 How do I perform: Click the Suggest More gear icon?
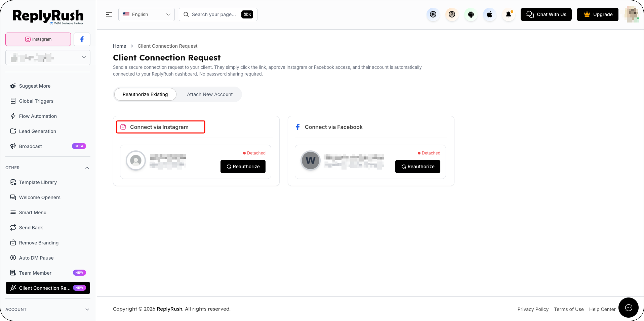tap(13, 86)
